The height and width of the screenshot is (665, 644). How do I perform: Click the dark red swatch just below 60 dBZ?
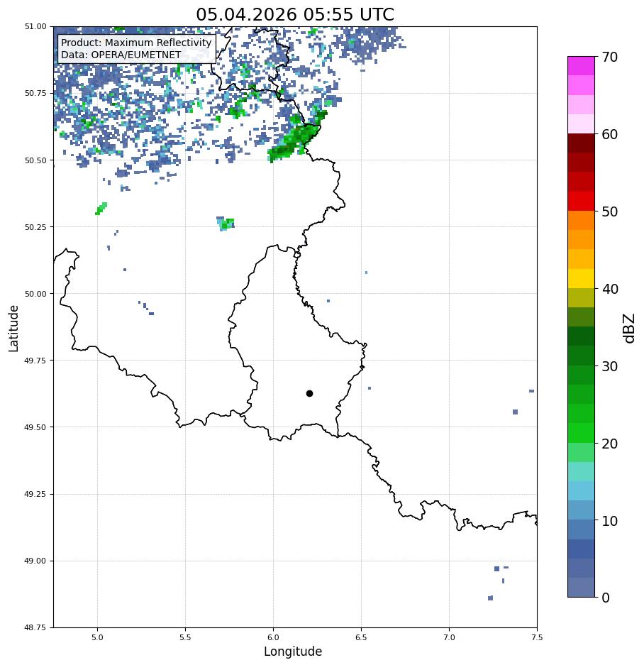click(x=582, y=143)
